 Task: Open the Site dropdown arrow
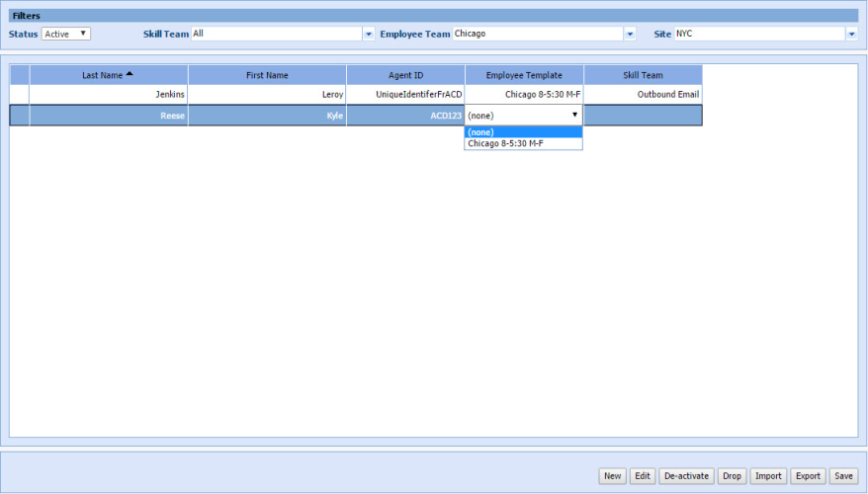click(850, 34)
